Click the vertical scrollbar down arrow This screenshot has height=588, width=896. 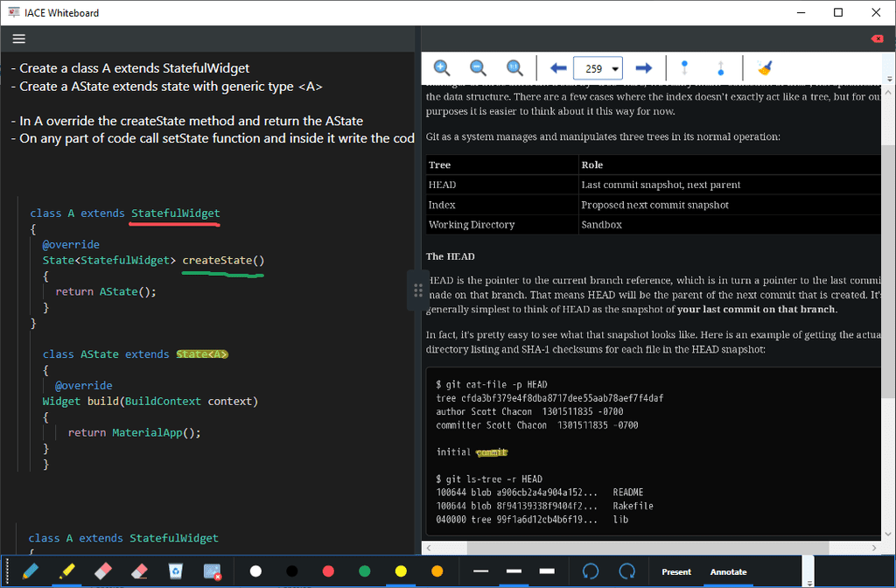click(888, 535)
